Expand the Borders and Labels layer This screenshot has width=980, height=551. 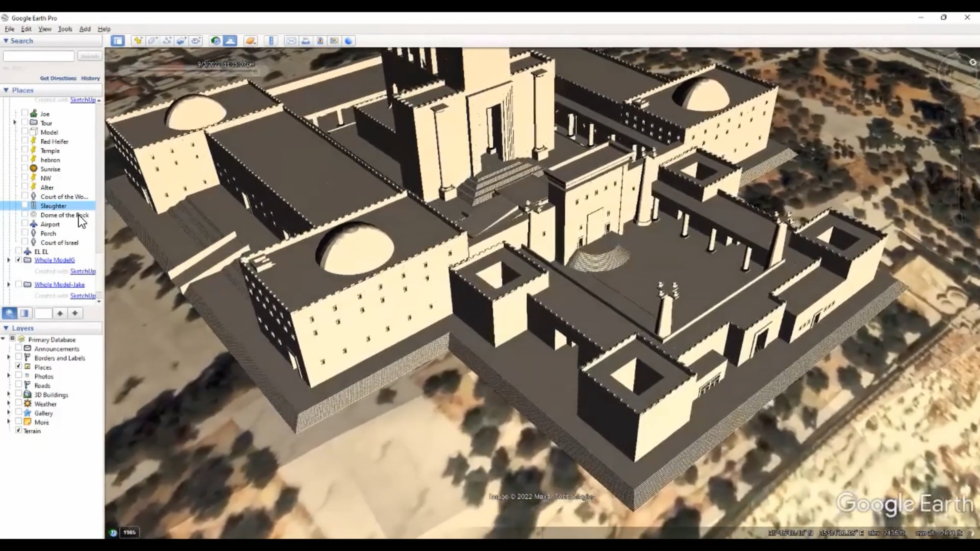(9, 358)
